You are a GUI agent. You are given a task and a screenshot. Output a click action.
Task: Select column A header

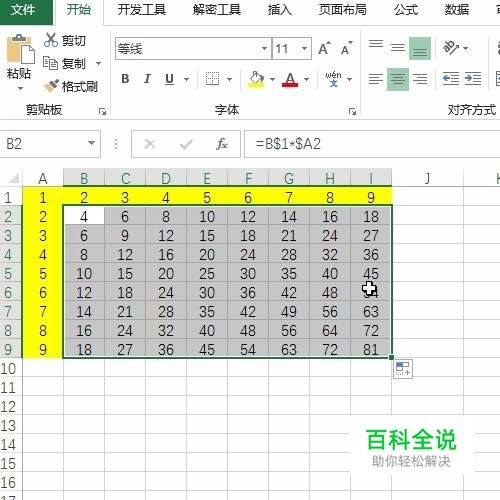coord(43,178)
